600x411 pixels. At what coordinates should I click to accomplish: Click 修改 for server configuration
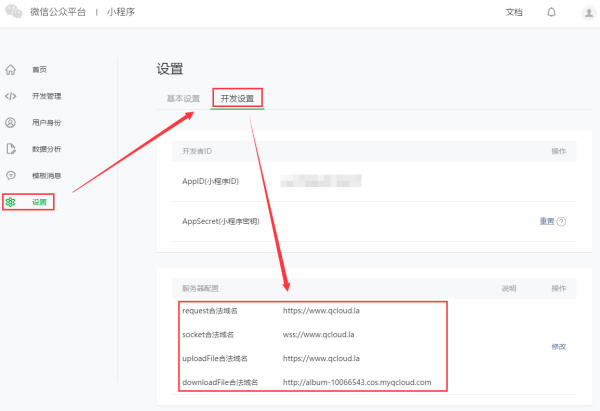pyautogui.click(x=559, y=347)
